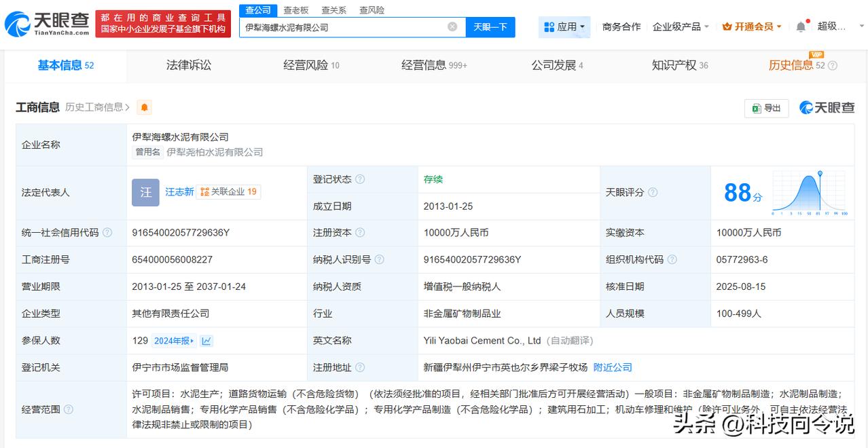Clear the search box with X icon
The width and height of the screenshot is (868, 448).
(452, 27)
